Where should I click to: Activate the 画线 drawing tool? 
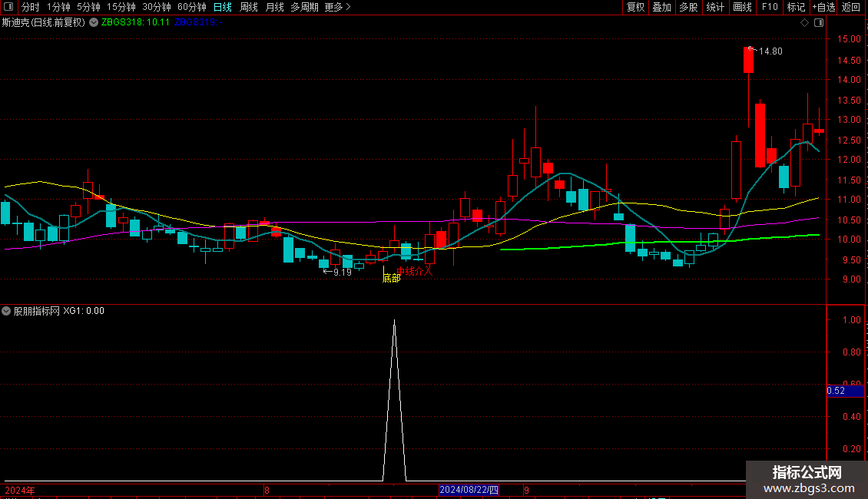(742, 7)
